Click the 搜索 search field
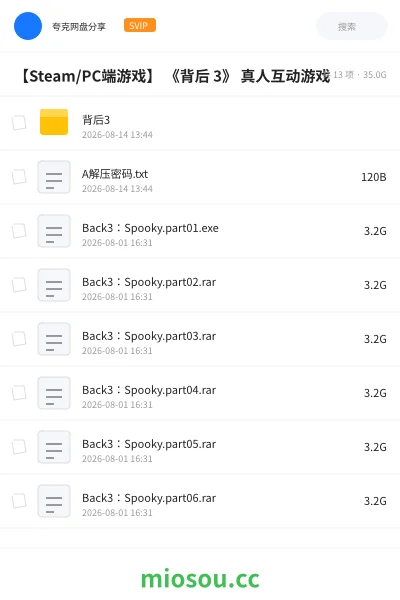Screen dimensions: 400x600 click(x=352, y=26)
